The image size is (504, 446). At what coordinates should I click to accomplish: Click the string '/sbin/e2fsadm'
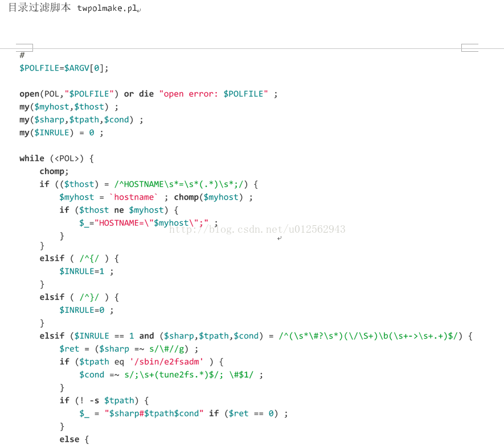[x=166, y=362]
